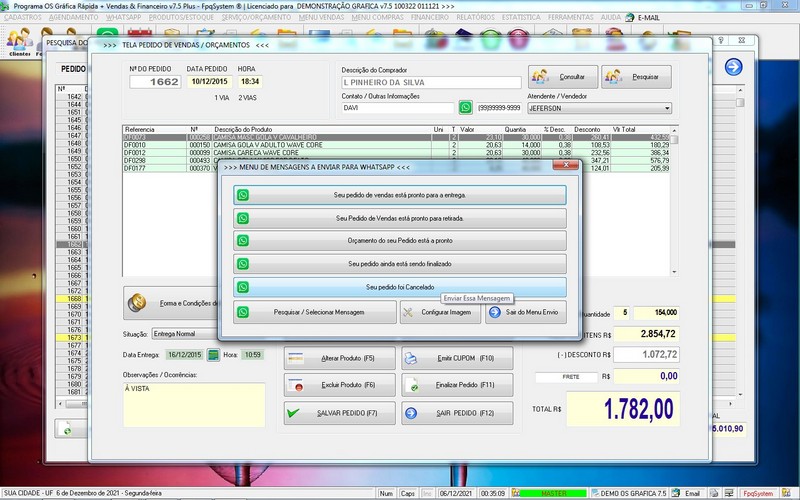This screenshot has height=500, width=800.
Task: Select product row DF0010 CAMISA GOLA V ADULTO
Action: (396, 145)
